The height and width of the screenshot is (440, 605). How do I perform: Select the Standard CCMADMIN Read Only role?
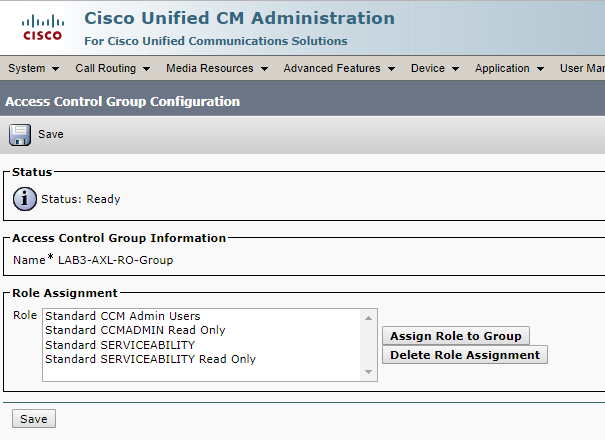135,330
